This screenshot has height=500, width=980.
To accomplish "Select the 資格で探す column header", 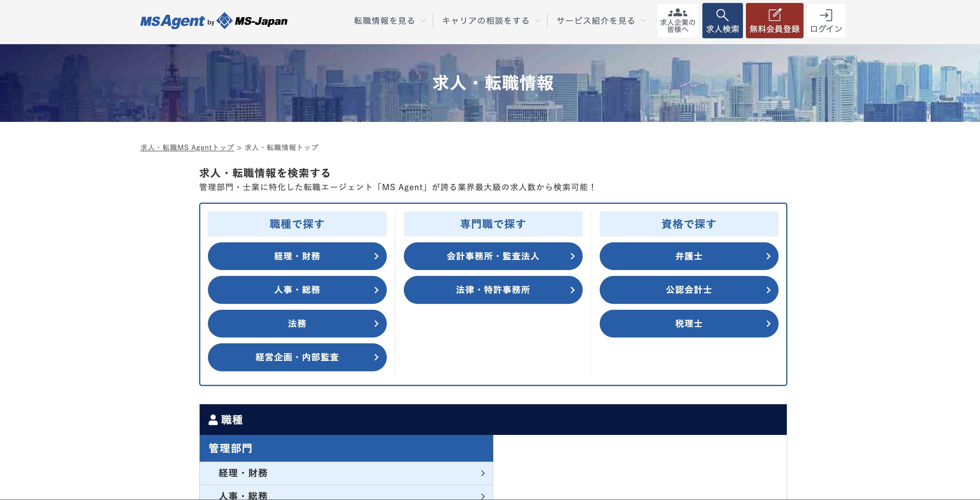I will click(x=689, y=224).
